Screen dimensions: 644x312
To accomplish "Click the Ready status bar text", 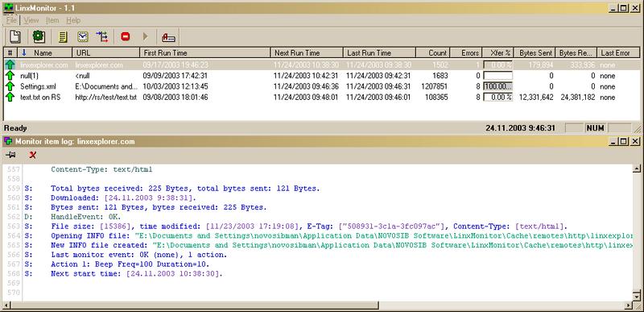I will tap(15, 128).
